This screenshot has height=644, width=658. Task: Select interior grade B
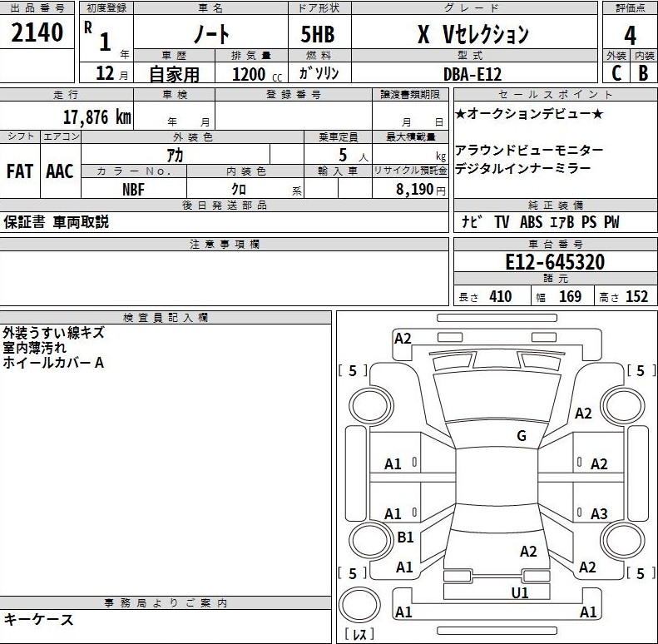point(643,73)
